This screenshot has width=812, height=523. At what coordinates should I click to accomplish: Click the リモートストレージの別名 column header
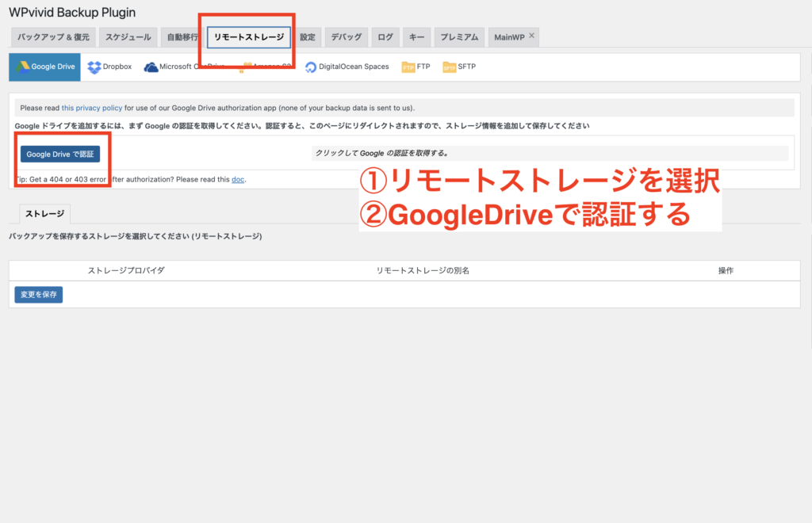click(x=423, y=270)
